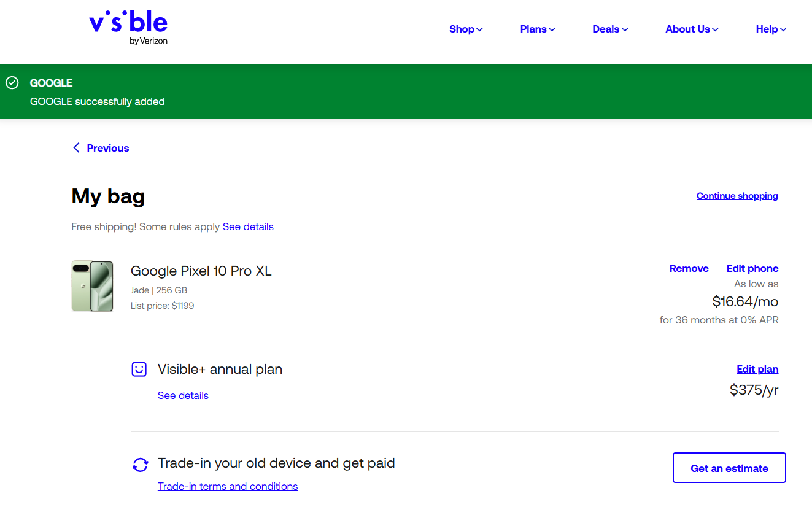Open the Google Pixel 10 Pro XL thumbnail
812x507 pixels.
[x=92, y=286]
